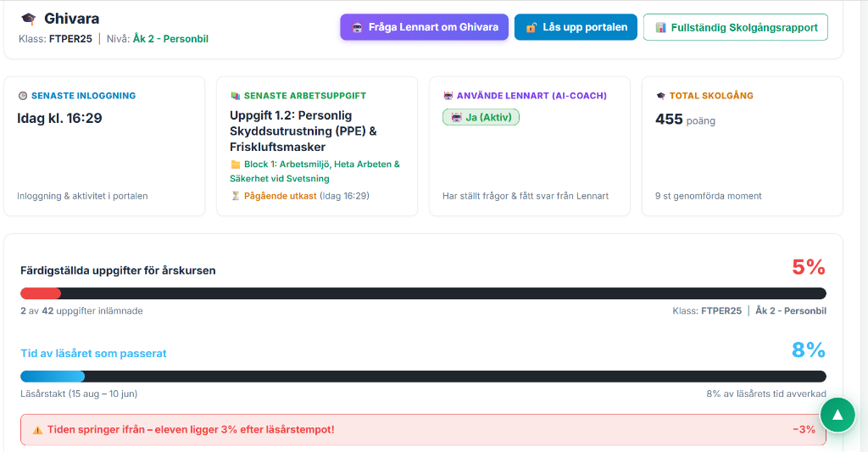Click the folder icon before Block 1

click(236, 165)
